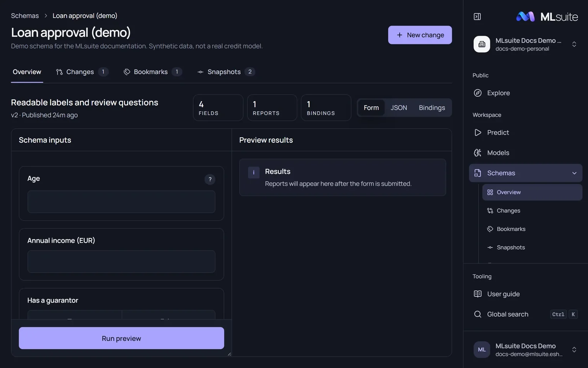The width and height of the screenshot is (588, 368).
Task: Open Models via brain icon
Action: (478, 153)
